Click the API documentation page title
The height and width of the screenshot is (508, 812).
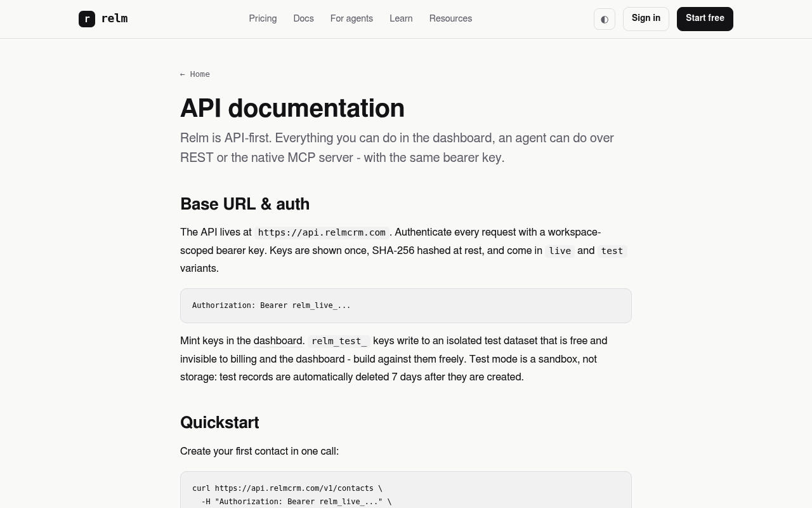(292, 108)
